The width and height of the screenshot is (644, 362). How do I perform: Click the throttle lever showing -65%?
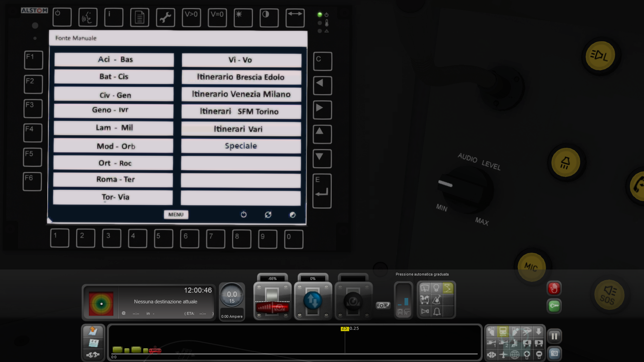(x=272, y=301)
